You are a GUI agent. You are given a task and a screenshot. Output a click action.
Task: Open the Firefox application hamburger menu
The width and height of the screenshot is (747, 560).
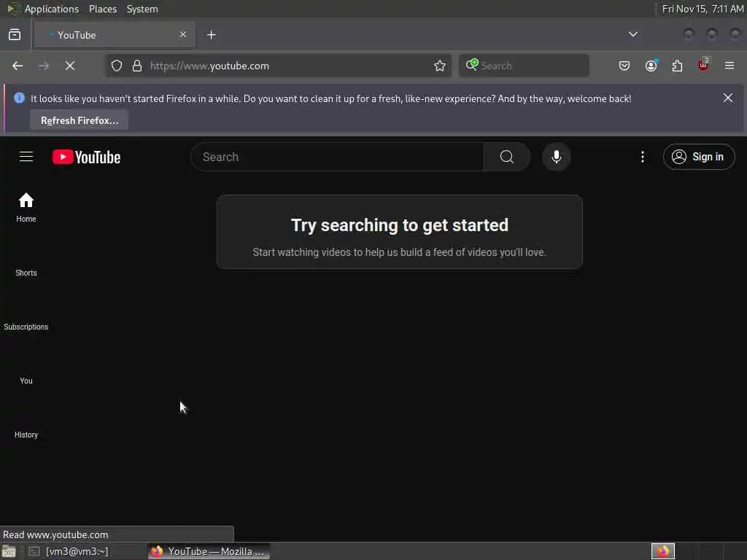click(729, 66)
